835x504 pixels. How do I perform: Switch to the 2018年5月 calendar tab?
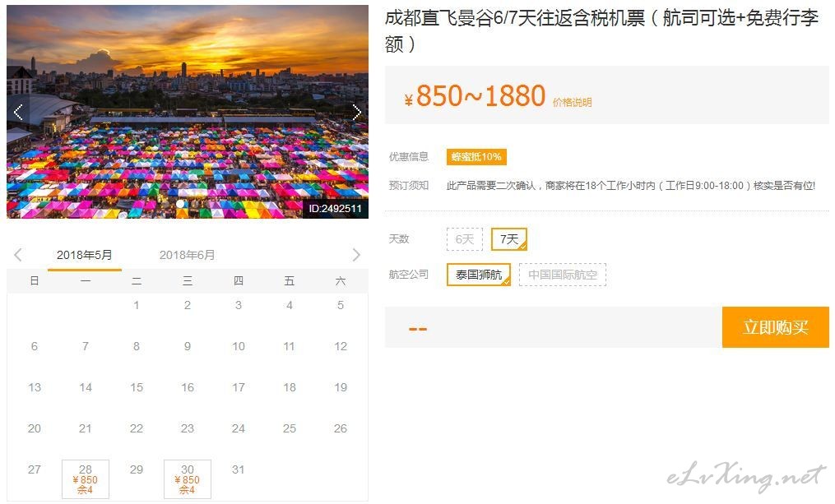(84, 255)
